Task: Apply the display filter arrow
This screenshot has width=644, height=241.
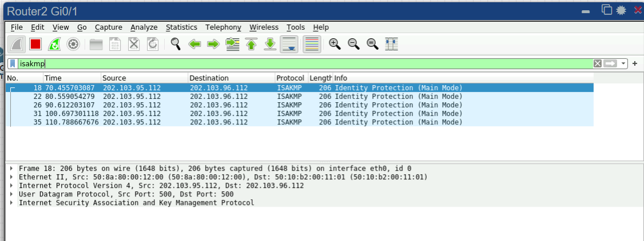Action: pyautogui.click(x=611, y=63)
